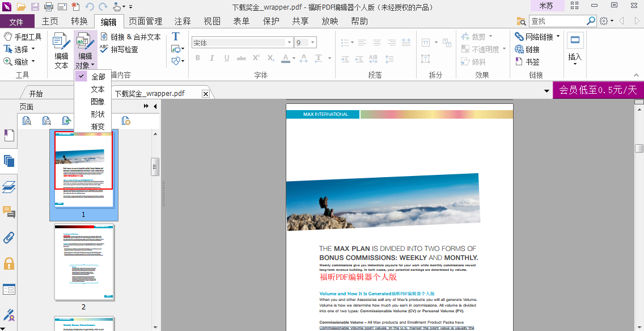This screenshot has height=331, width=644.
Task: Click the Undo arrow icon
Action: tap(90, 7)
